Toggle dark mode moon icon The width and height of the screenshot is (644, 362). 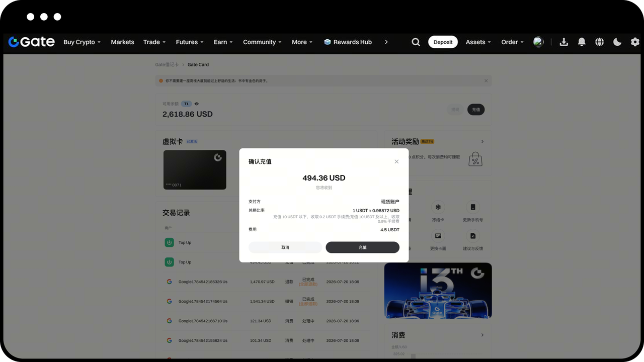[x=617, y=42]
